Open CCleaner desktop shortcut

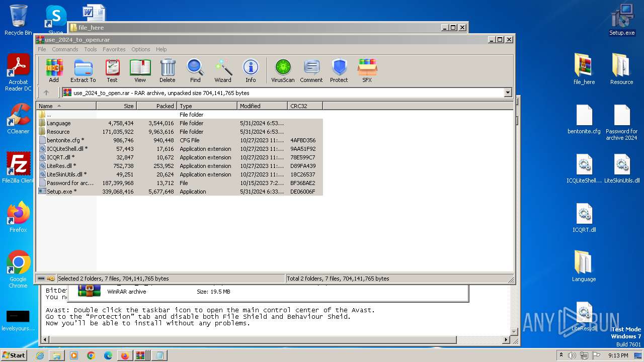[18, 119]
